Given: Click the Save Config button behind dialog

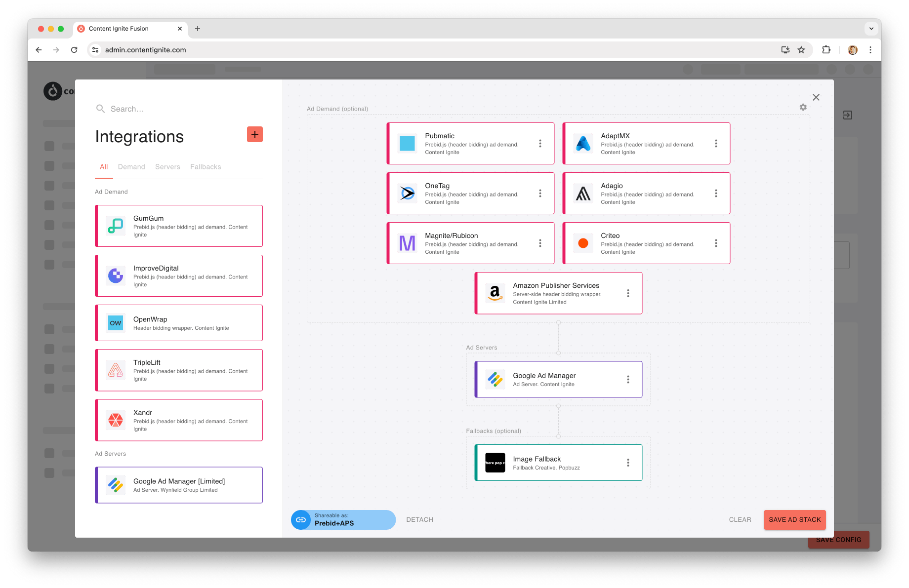Looking at the screenshot, I should point(838,540).
